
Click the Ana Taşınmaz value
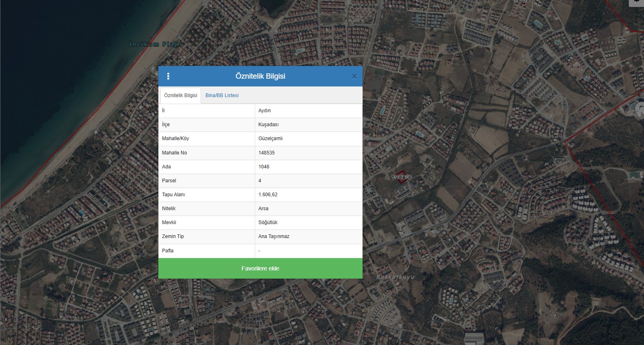[274, 236]
